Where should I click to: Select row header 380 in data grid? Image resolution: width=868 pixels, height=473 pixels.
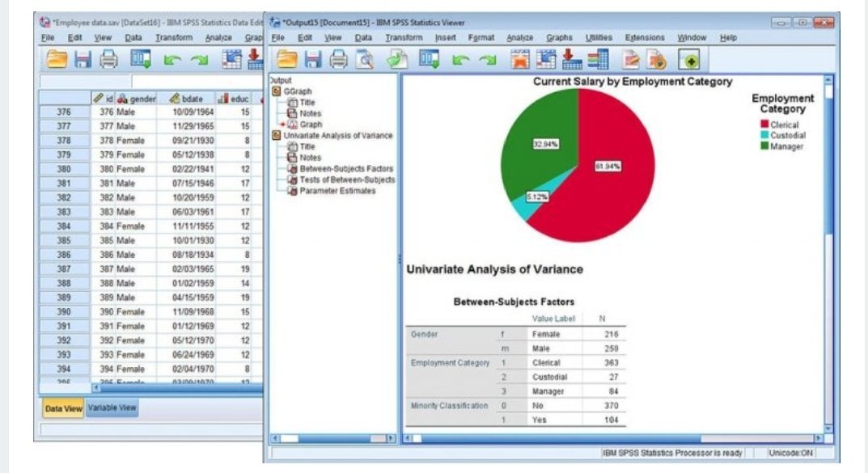pos(64,169)
